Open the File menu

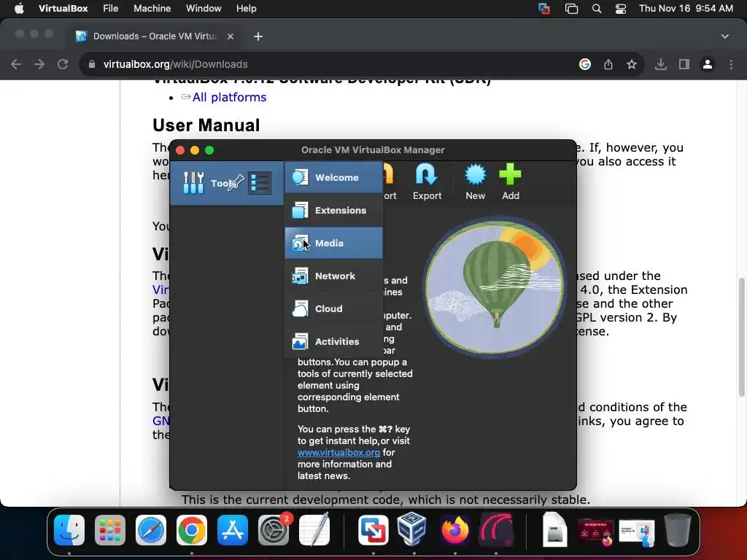(x=111, y=9)
